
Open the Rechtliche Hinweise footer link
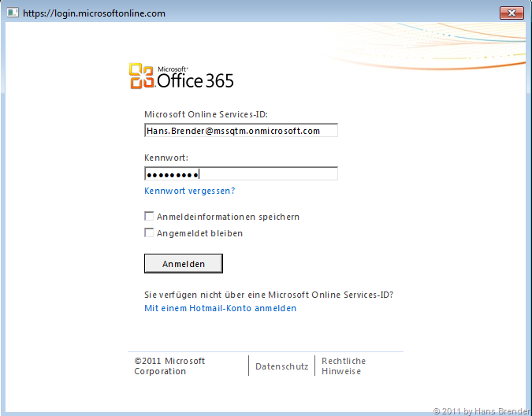(x=344, y=366)
